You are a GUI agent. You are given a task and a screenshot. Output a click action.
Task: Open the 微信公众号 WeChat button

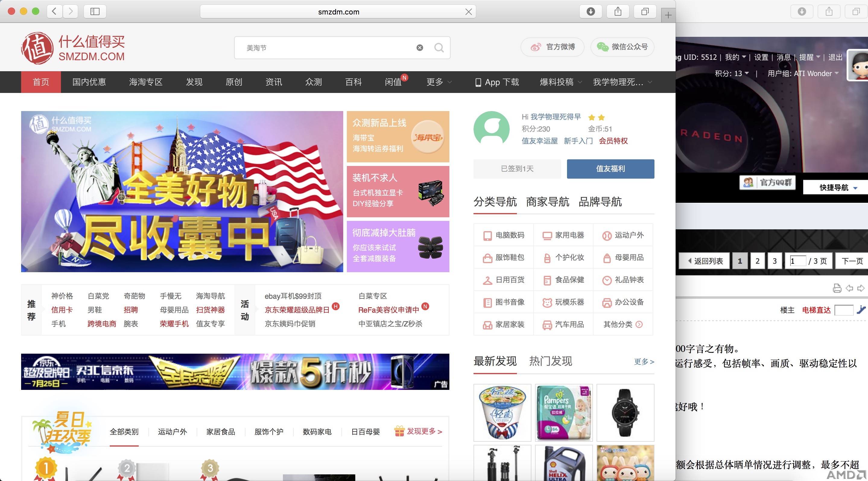click(622, 47)
